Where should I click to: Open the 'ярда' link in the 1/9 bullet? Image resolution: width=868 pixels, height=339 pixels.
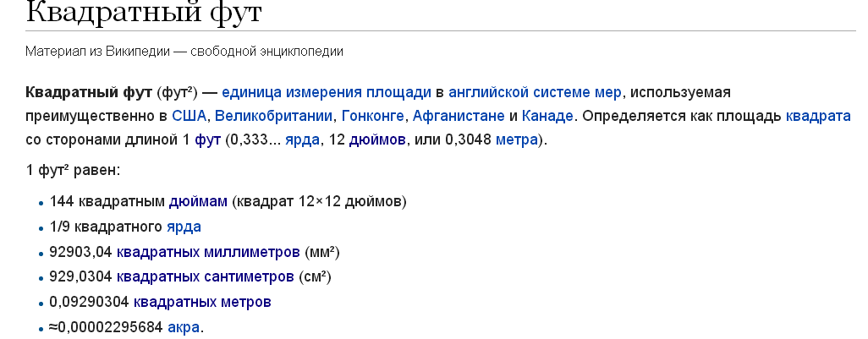point(184,227)
